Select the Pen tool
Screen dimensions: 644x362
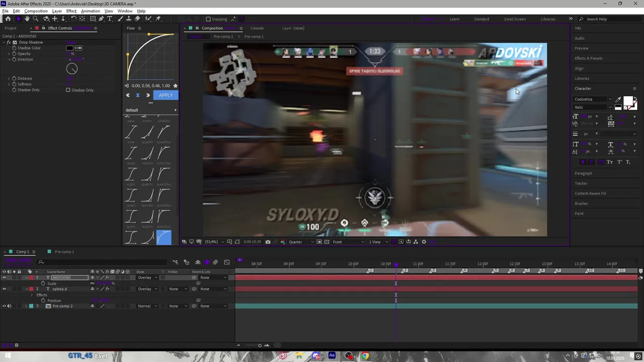pyautogui.click(x=101, y=19)
